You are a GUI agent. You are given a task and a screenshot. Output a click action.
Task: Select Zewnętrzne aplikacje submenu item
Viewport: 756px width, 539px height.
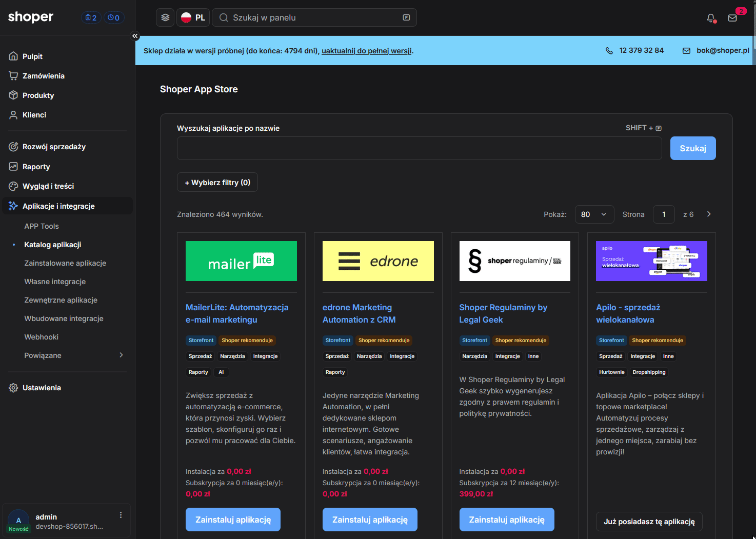tap(61, 300)
